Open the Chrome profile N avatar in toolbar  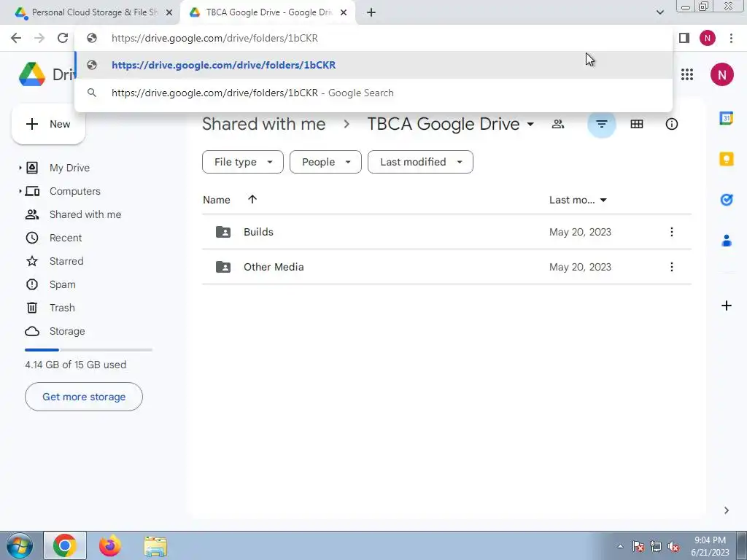pyautogui.click(x=708, y=38)
